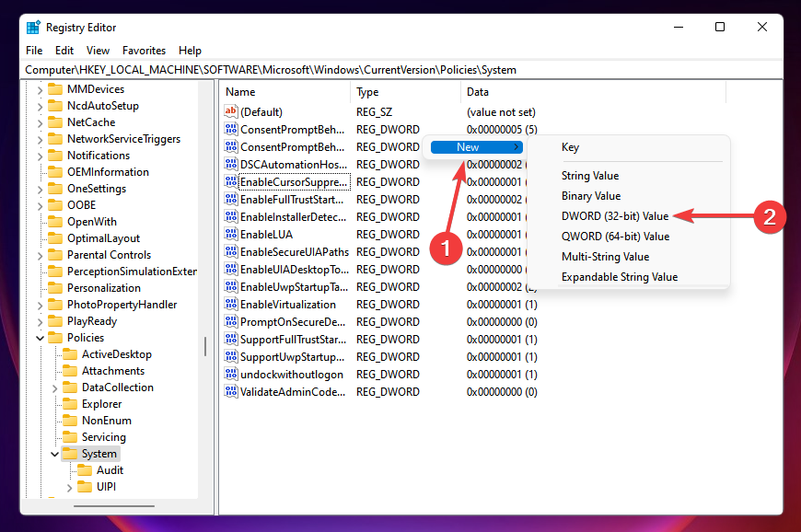This screenshot has height=532, width=801.
Task: Click the Policies folder icon
Action: (x=55, y=338)
